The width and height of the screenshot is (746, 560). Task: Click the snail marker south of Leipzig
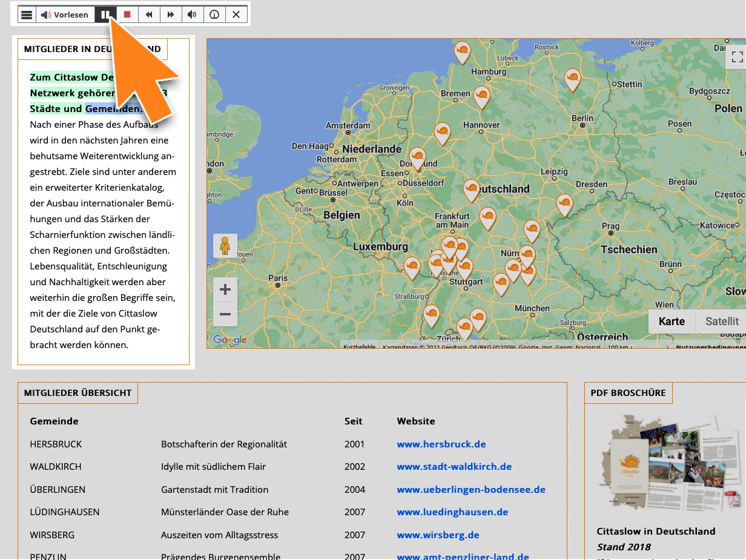point(564,205)
